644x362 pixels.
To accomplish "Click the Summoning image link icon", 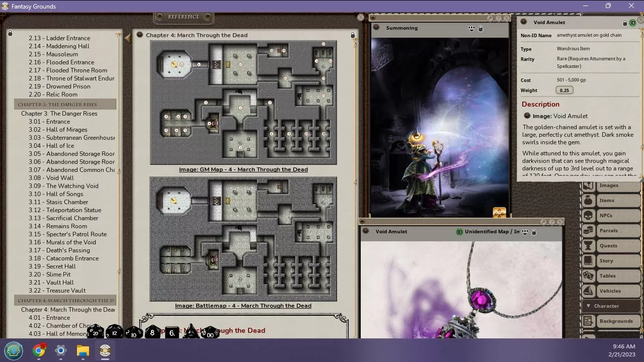I will (376, 28).
